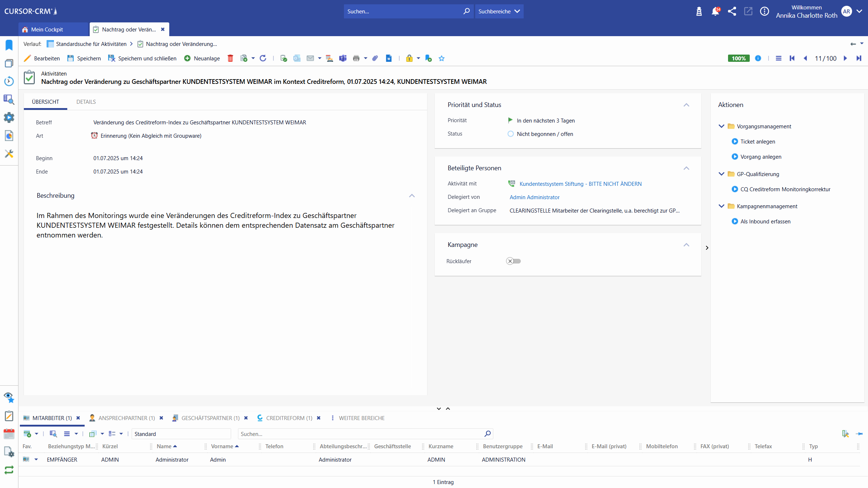Open the Admin Administrator link

click(535, 197)
